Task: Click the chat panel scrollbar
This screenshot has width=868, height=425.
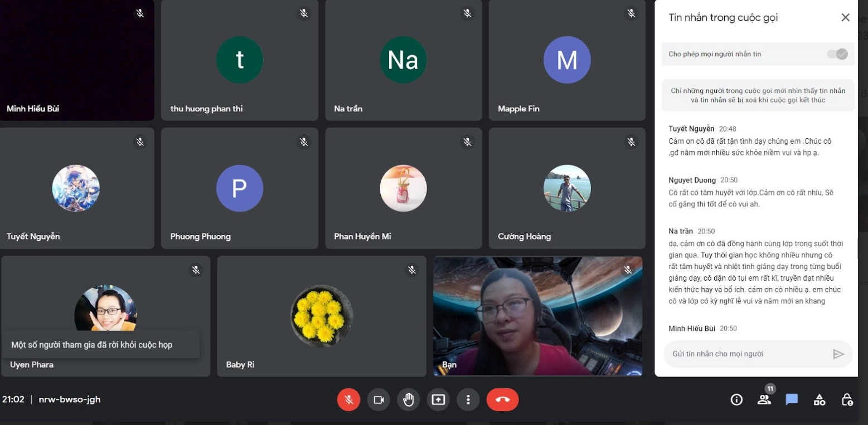Action: click(x=857, y=249)
